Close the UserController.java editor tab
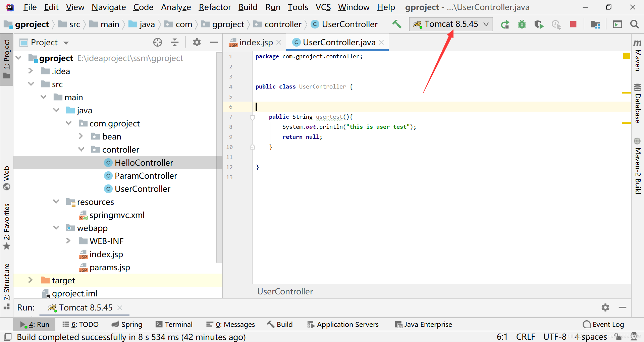 click(x=381, y=42)
